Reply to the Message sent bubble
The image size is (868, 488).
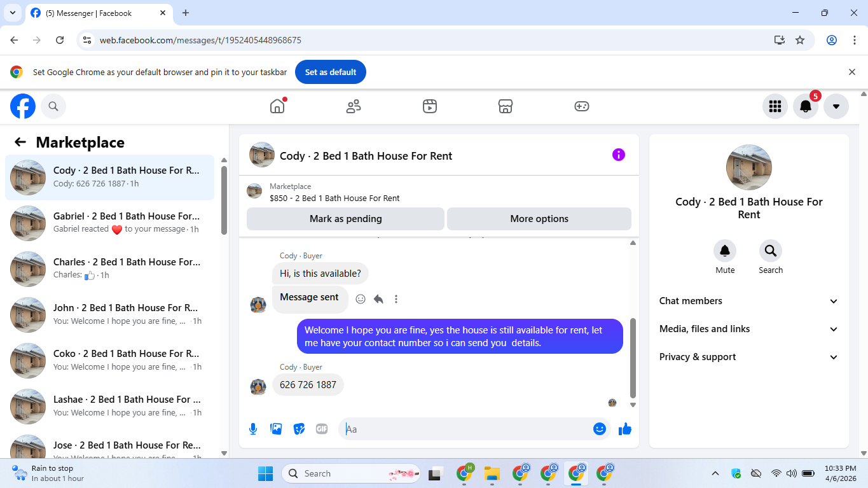(x=378, y=299)
